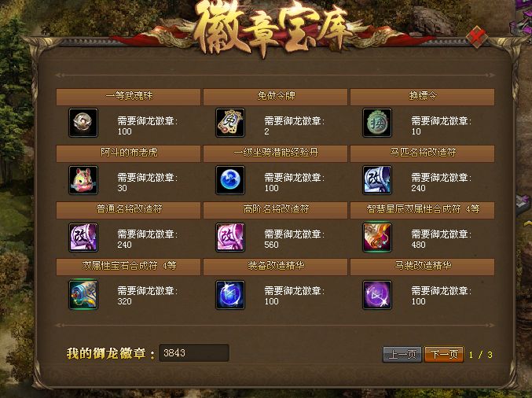The width and height of the screenshot is (532, 398).
Task: Click the purple 马装改造精华 essence icon
Action: pyautogui.click(x=377, y=294)
